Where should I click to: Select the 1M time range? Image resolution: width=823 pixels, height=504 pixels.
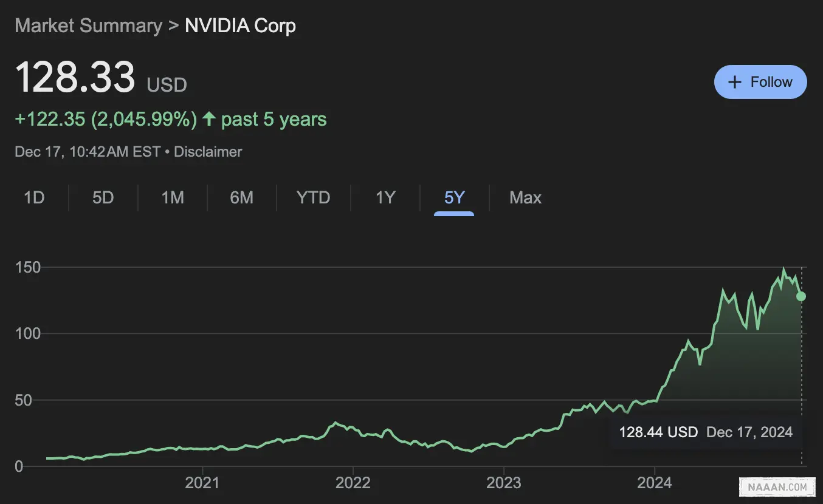[173, 197]
